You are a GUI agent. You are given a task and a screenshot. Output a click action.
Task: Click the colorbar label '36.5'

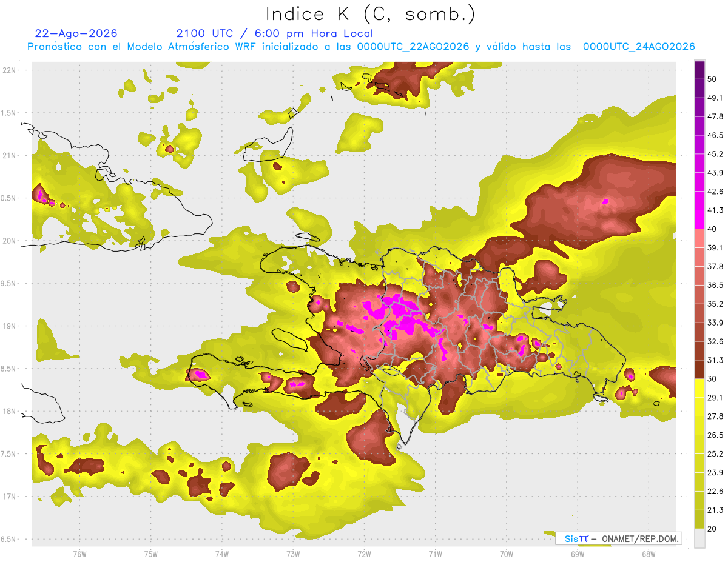tap(716, 285)
